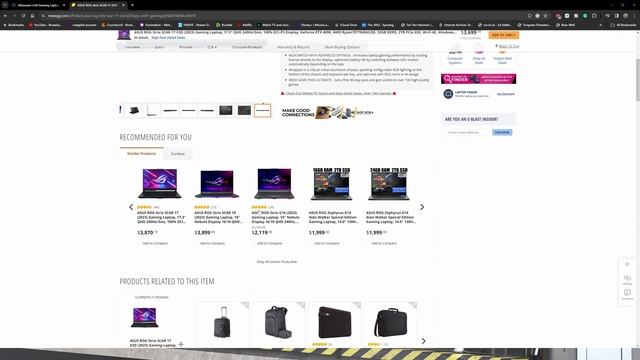Image resolution: width=640 pixels, height=360 pixels.
Task: Click the page vertical scrollbar
Action: pyautogui.click(x=637, y=80)
